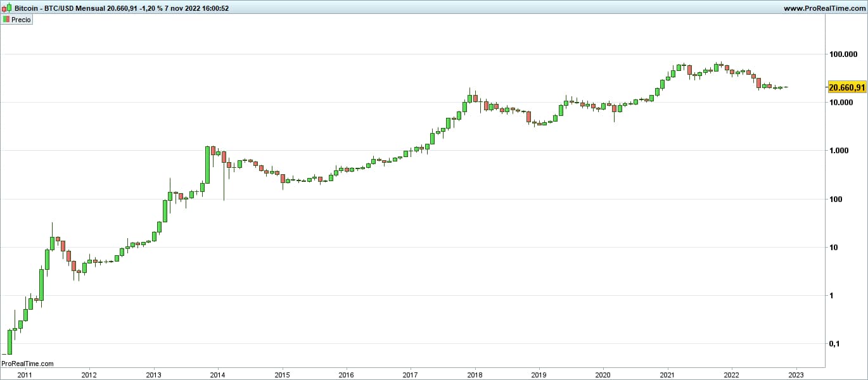
Task: Click the yellow 20.660,91 current price tag
Action: [846, 87]
